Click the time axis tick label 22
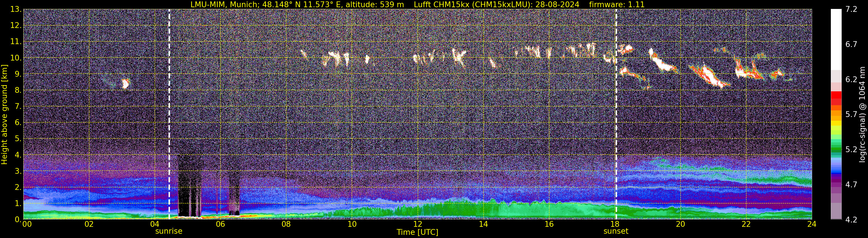The height and width of the screenshot is (238, 868). (746, 224)
